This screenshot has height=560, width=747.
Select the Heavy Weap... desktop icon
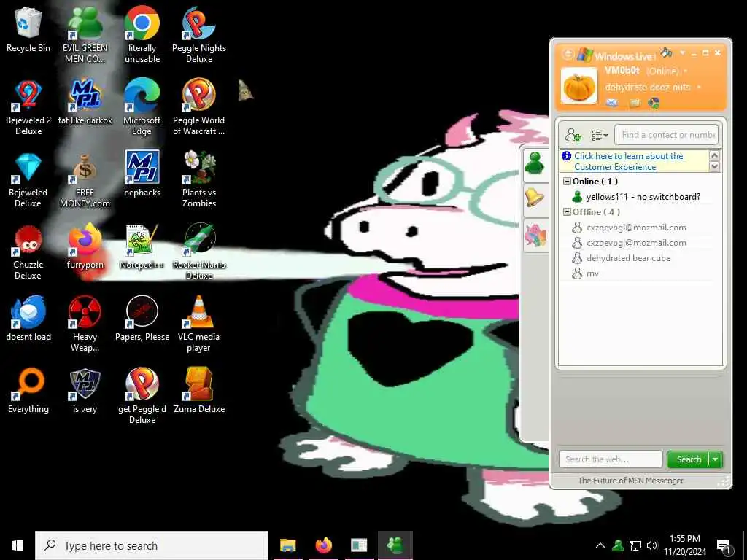pos(85,324)
